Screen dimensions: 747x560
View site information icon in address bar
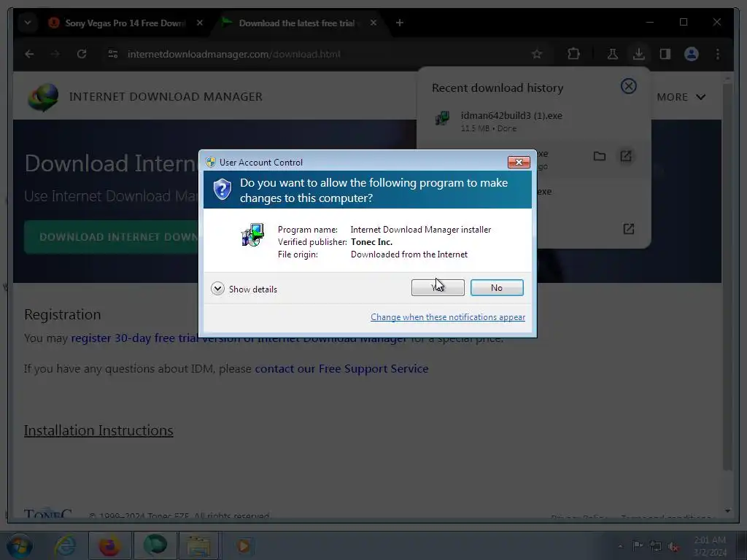[113, 54]
